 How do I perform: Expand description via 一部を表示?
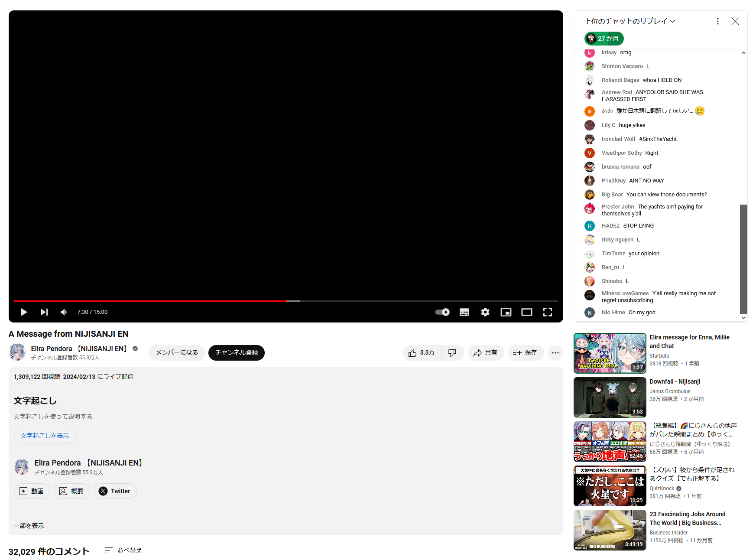click(29, 526)
